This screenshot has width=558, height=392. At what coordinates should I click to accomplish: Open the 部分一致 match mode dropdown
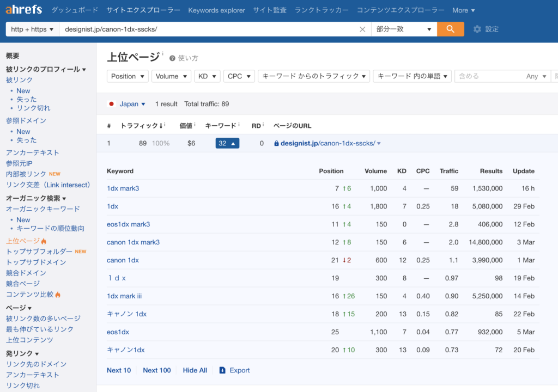pos(404,29)
